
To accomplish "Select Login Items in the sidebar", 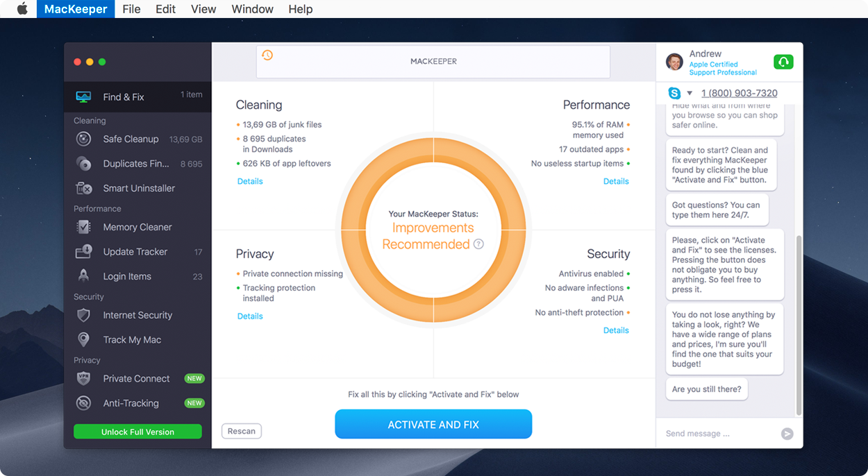I will (x=137, y=276).
